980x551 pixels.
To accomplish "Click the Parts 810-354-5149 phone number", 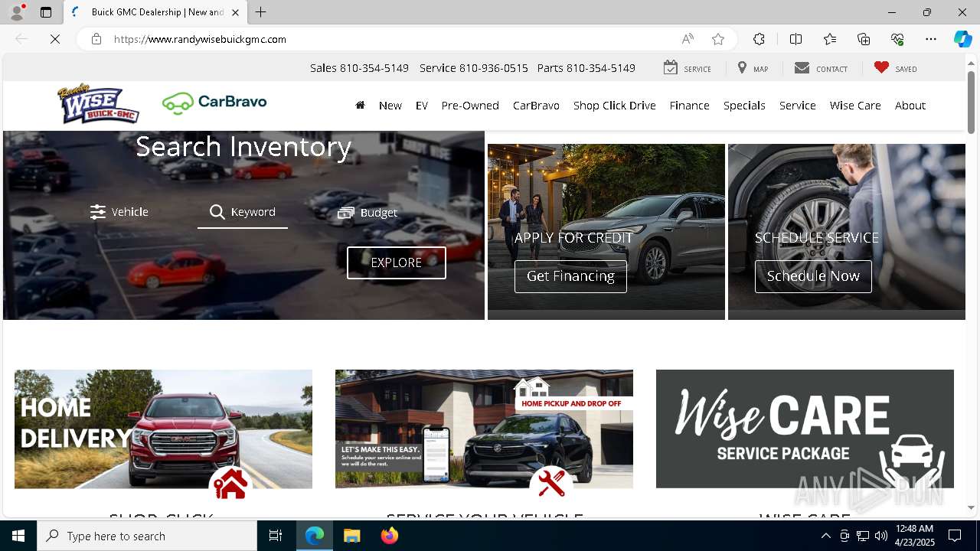I will 586,68.
